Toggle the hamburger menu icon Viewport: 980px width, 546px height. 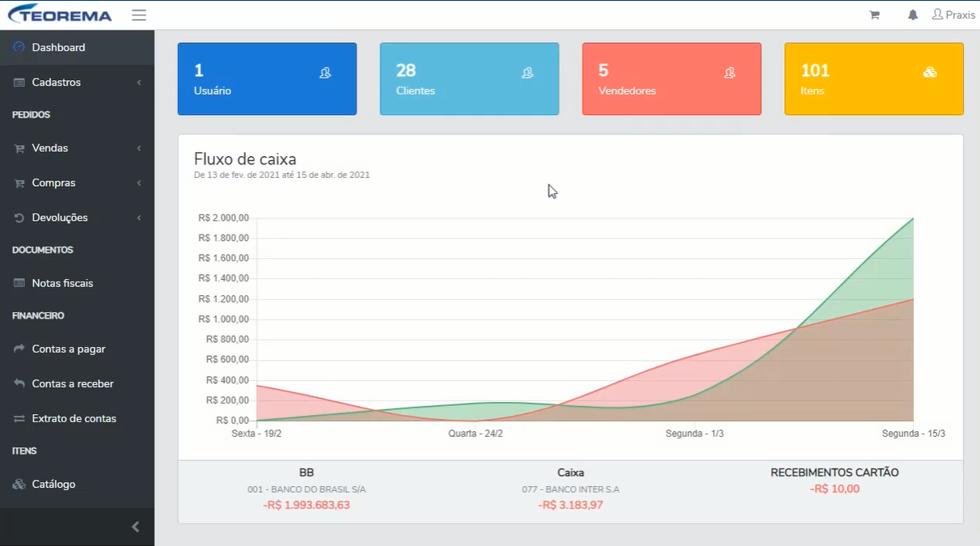pyautogui.click(x=139, y=15)
